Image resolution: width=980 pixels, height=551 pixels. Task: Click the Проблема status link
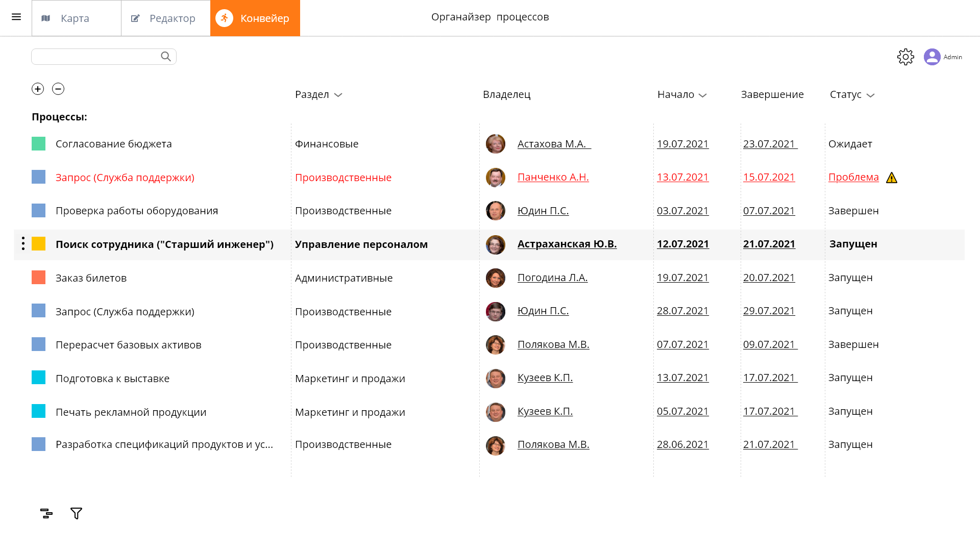(x=853, y=177)
